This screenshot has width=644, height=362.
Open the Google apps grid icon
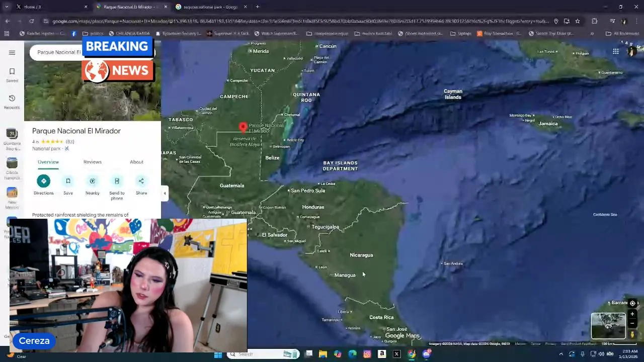point(616,51)
